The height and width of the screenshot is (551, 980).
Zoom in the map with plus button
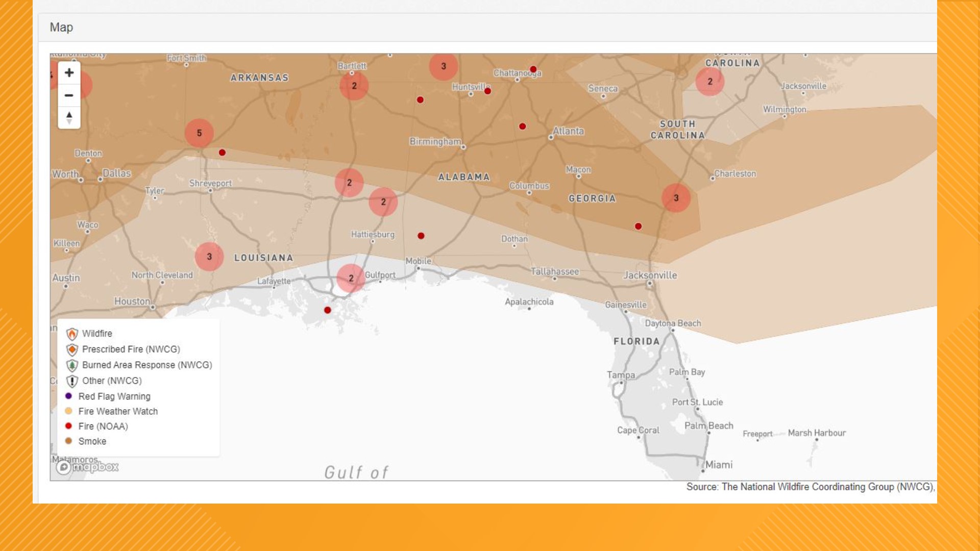[x=69, y=73]
